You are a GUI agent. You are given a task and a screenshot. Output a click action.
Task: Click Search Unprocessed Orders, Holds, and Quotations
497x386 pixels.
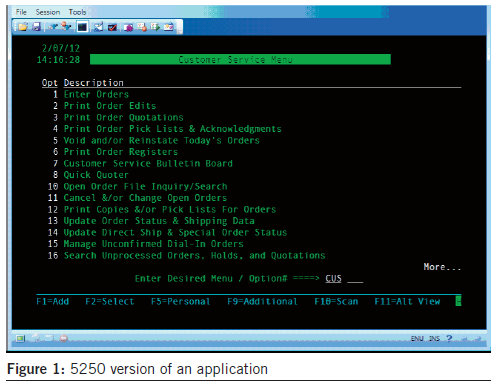coord(194,256)
